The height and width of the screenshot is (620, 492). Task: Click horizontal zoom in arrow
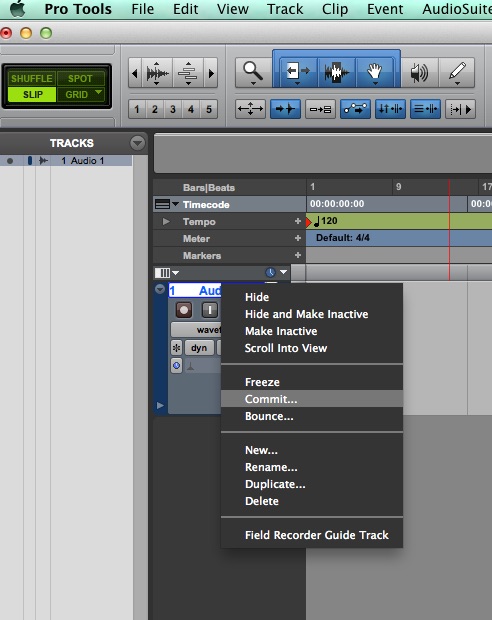click(x=211, y=73)
